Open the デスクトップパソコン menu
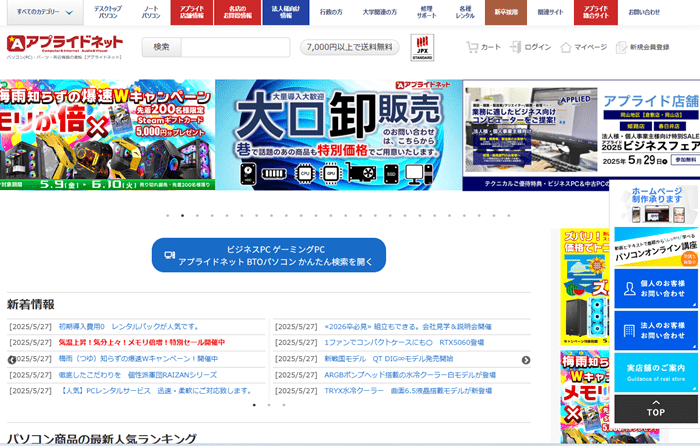The width and height of the screenshot is (700, 446). point(108,12)
